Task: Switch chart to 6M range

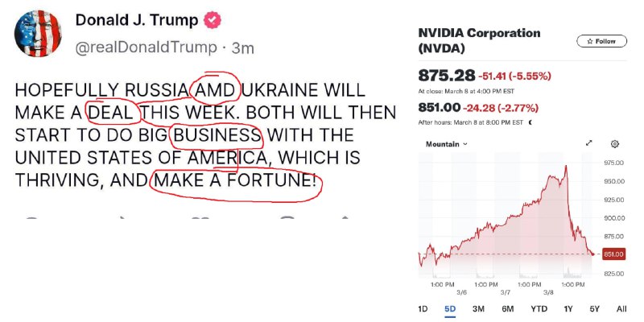Action: [x=508, y=309]
